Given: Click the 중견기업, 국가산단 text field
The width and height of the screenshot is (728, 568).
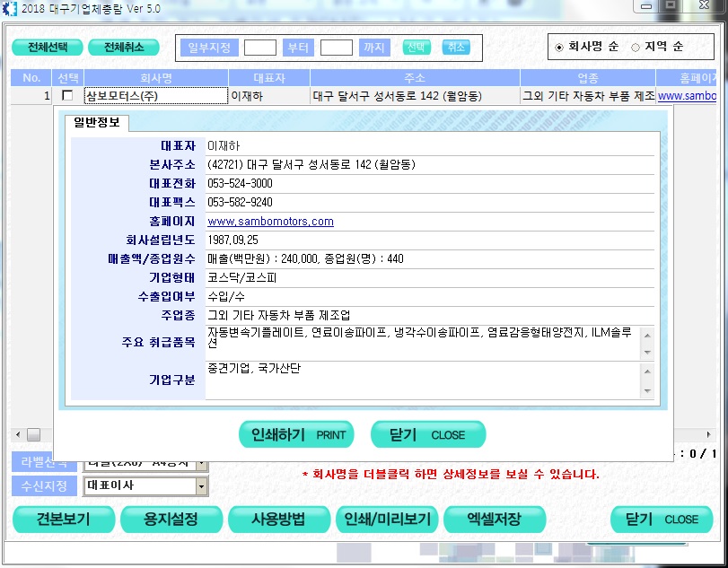Looking at the screenshot, I should pyautogui.click(x=423, y=380).
